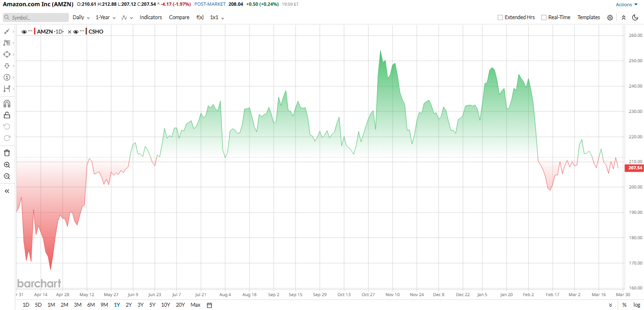Image resolution: width=644 pixels, height=310 pixels.
Task: Expand the measure tool flyout arrow
Action: point(13,89)
